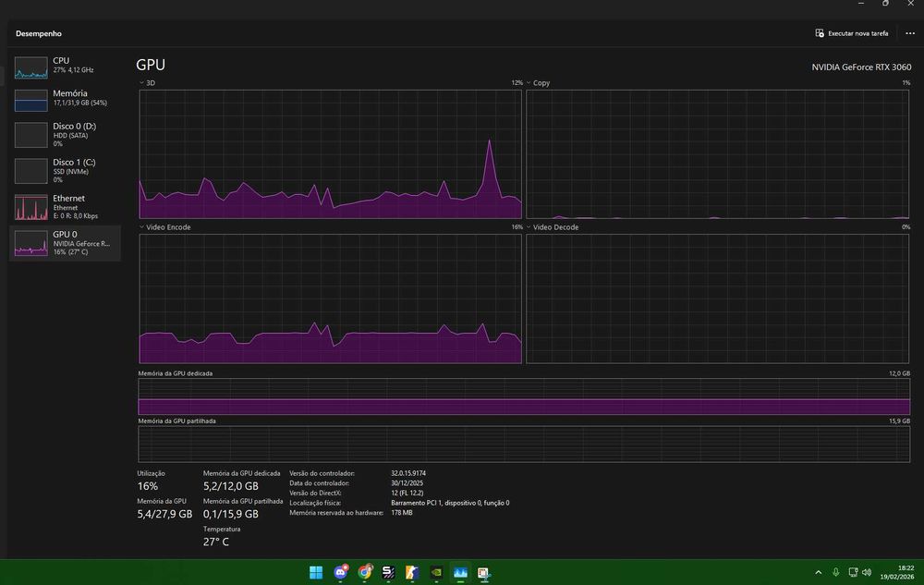Click the CPU mini graph thumbnail
This screenshot has height=585, width=924.
point(31,67)
